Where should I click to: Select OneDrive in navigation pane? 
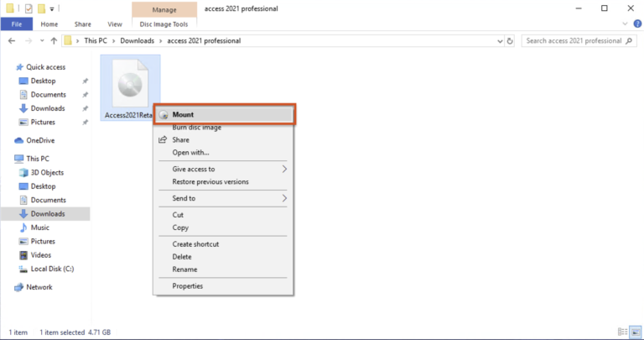point(40,140)
